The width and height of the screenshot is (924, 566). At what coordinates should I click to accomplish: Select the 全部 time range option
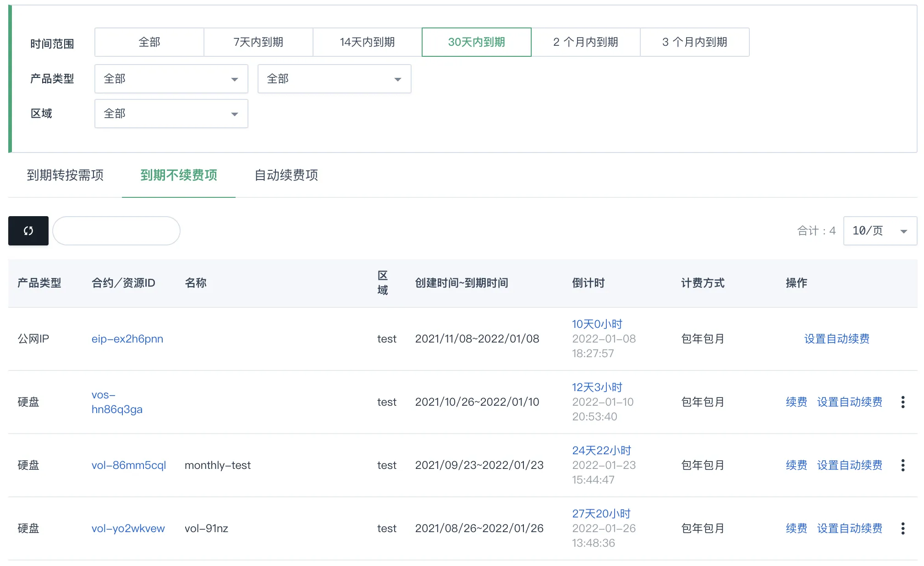coord(149,42)
